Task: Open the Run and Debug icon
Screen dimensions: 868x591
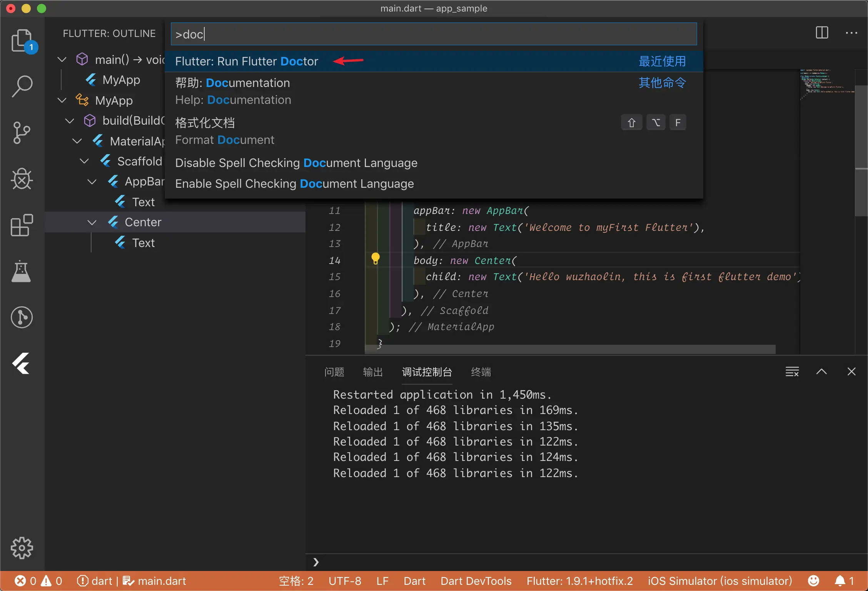Action: point(22,179)
